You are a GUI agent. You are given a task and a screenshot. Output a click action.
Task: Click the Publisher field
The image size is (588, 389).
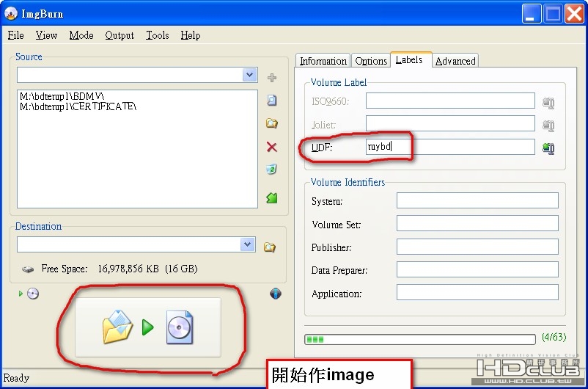(x=477, y=247)
